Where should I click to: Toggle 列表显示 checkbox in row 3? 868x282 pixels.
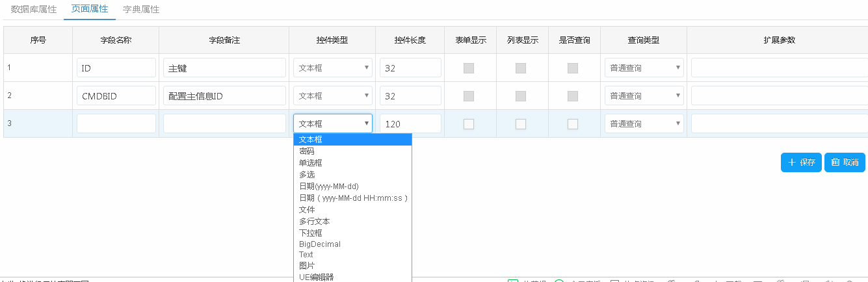[x=521, y=124]
